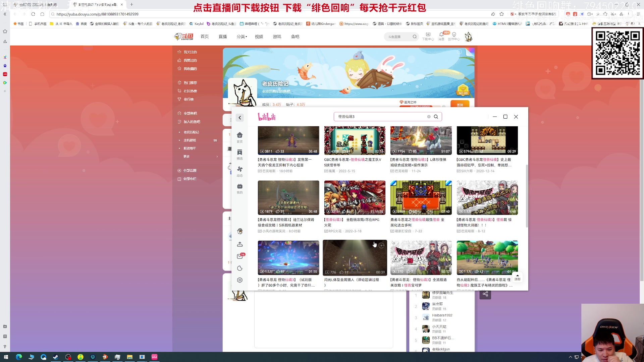The width and height of the screenshot is (644, 362).
Task: Click watch-later icon on 00:39 video
Action: tap(381, 246)
